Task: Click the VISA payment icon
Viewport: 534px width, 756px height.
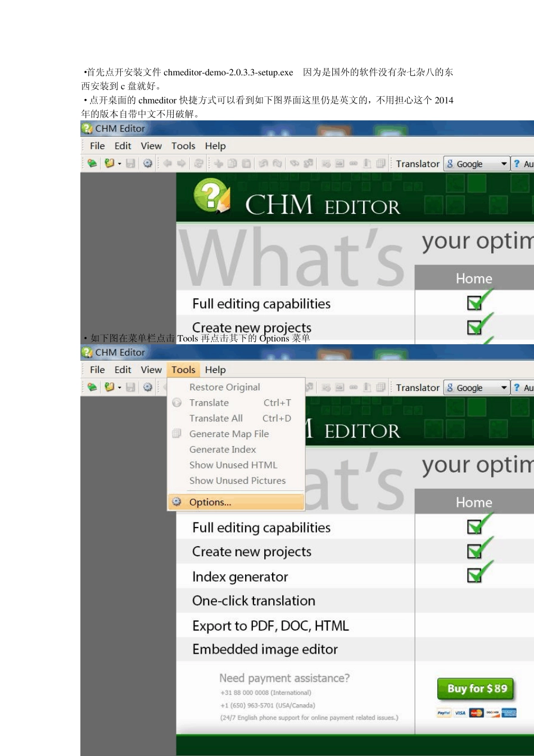Action: (x=460, y=713)
